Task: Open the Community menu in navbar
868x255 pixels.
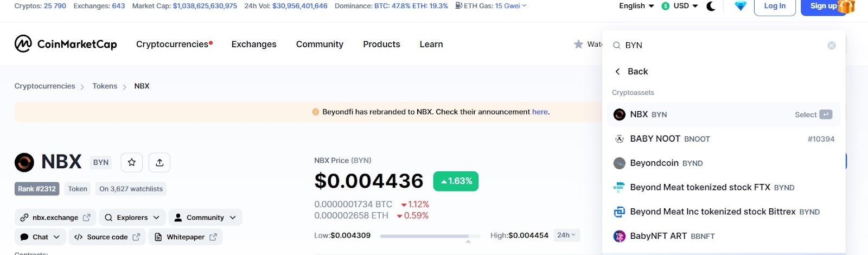Action: pos(320,44)
